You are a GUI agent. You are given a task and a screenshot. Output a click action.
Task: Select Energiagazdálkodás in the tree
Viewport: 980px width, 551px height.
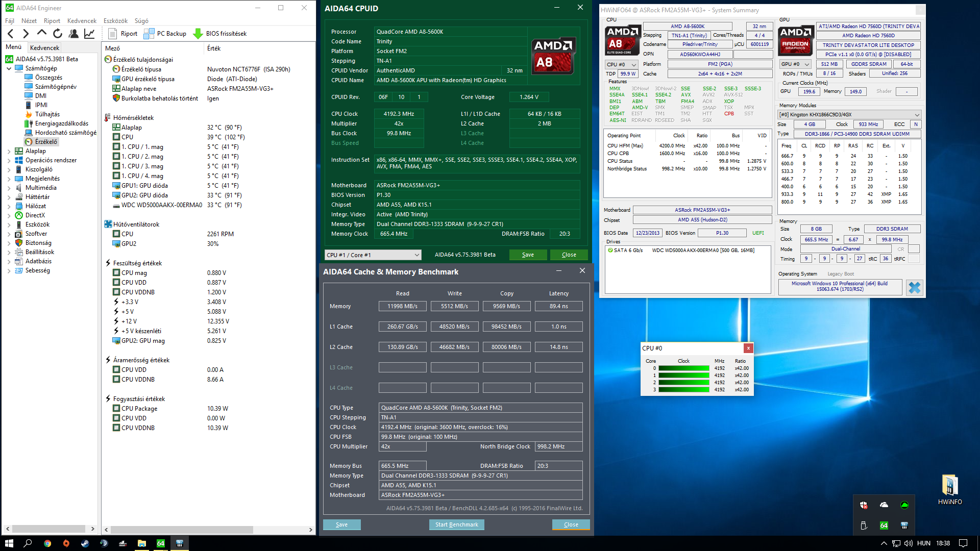tap(61, 123)
